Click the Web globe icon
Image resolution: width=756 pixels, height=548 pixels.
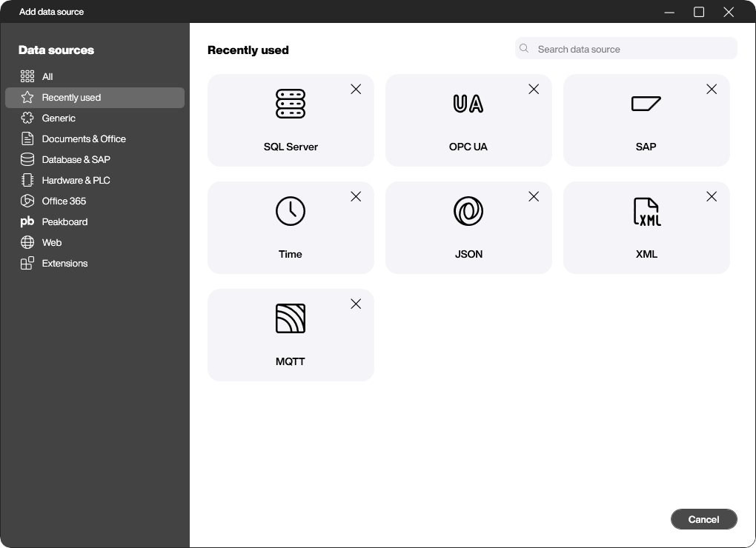point(27,242)
